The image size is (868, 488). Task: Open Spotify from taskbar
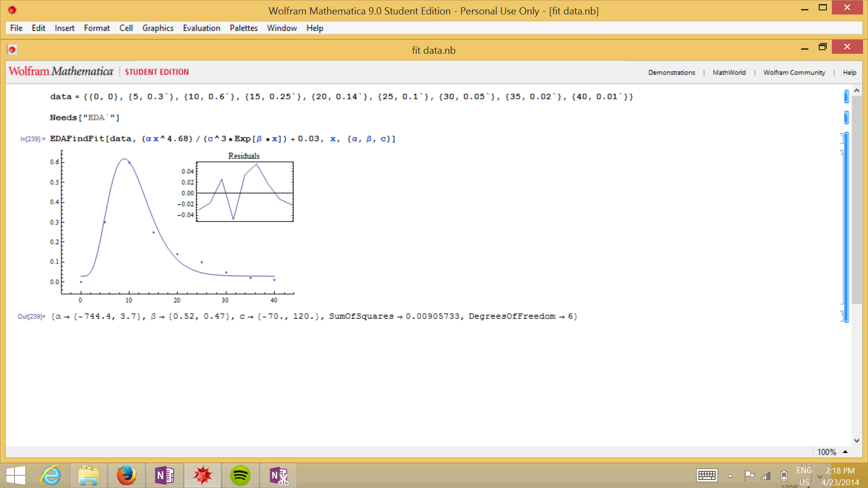tap(241, 475)
